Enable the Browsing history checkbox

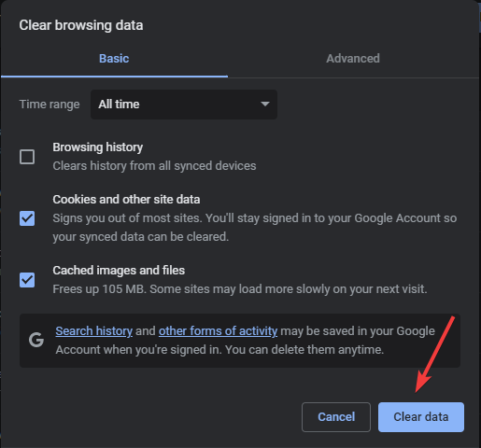coord(27,157)
